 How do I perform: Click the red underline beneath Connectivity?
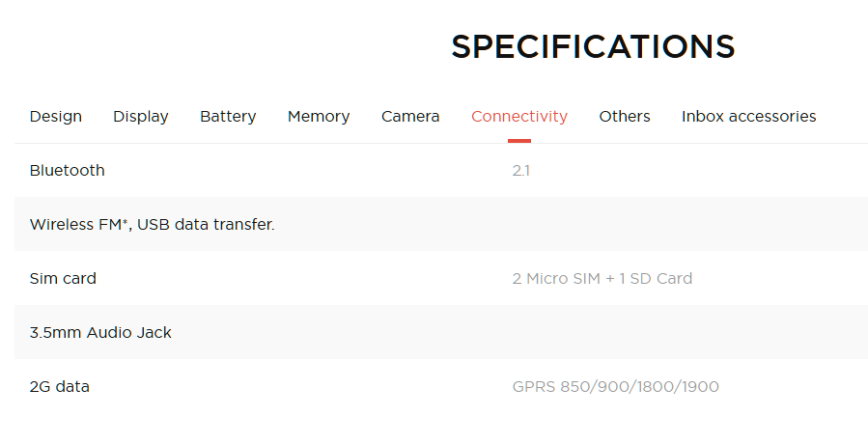[519, 141]
